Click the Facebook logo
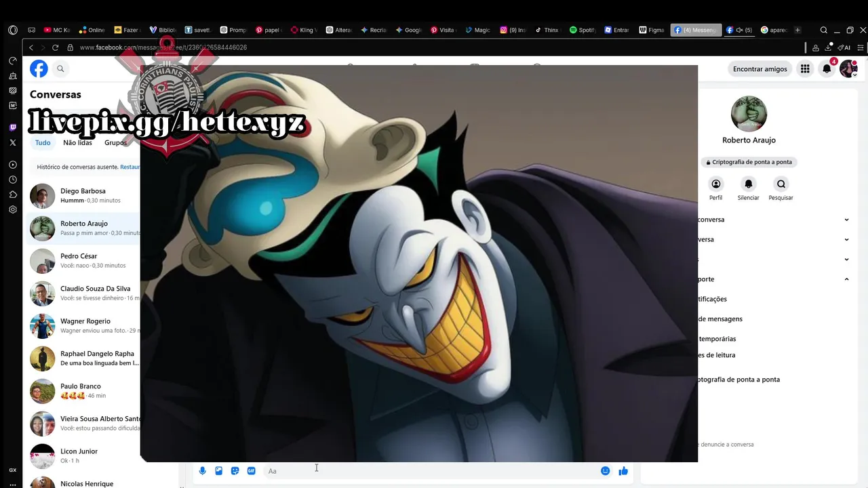This screenshot has width=868, height=488. click(39, 68)
